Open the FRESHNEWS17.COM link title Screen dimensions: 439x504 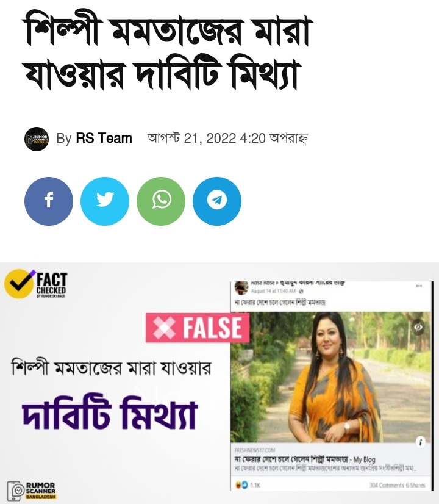coord(305,459)
